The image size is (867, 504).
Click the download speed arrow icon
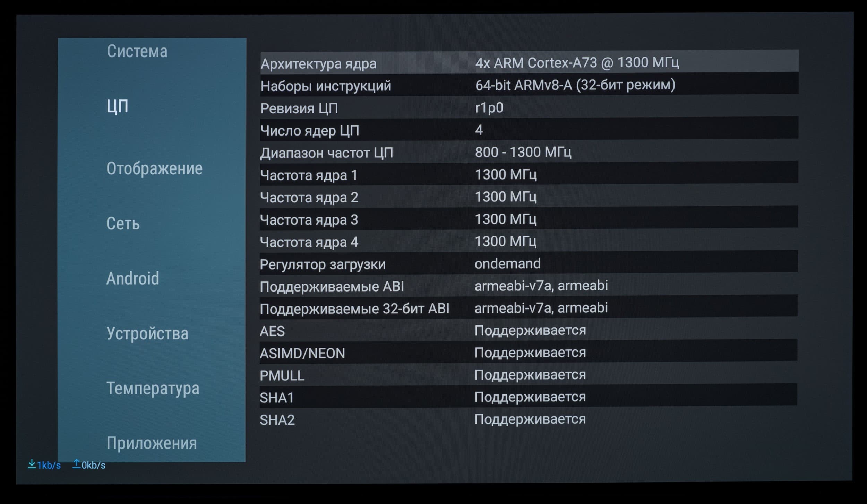coord(32,464)
